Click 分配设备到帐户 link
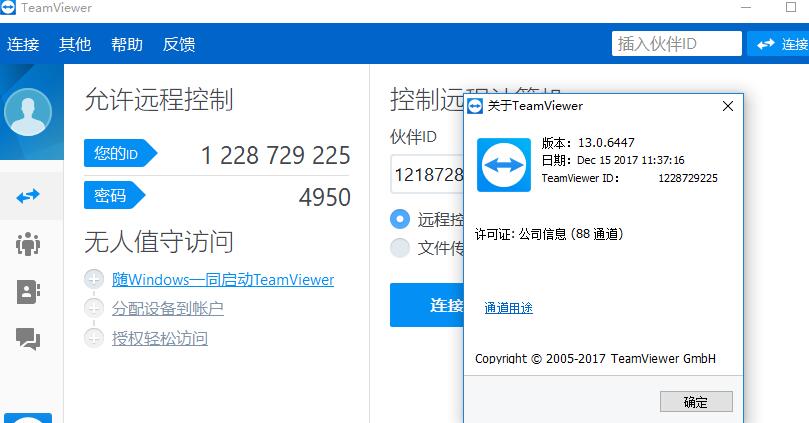Viewport: 809px width, 423px height. [x=168, y=308]
